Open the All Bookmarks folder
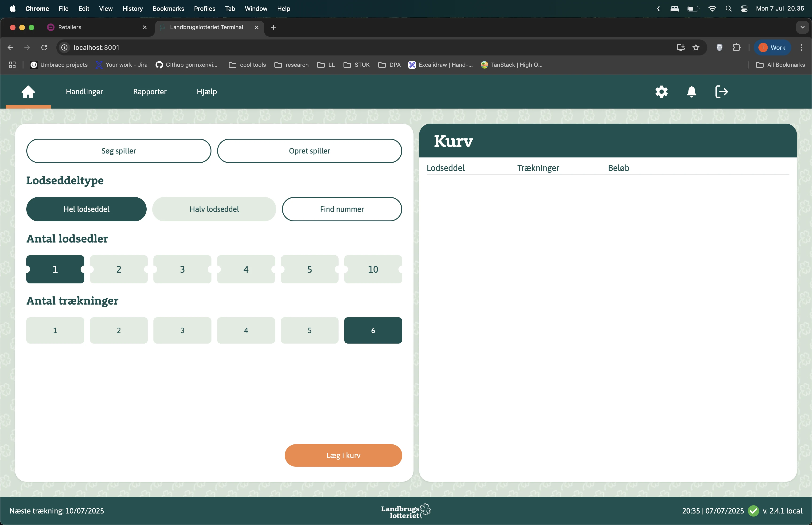The height and width of the screenshot is (525, 812). click(x=780, y=65)
